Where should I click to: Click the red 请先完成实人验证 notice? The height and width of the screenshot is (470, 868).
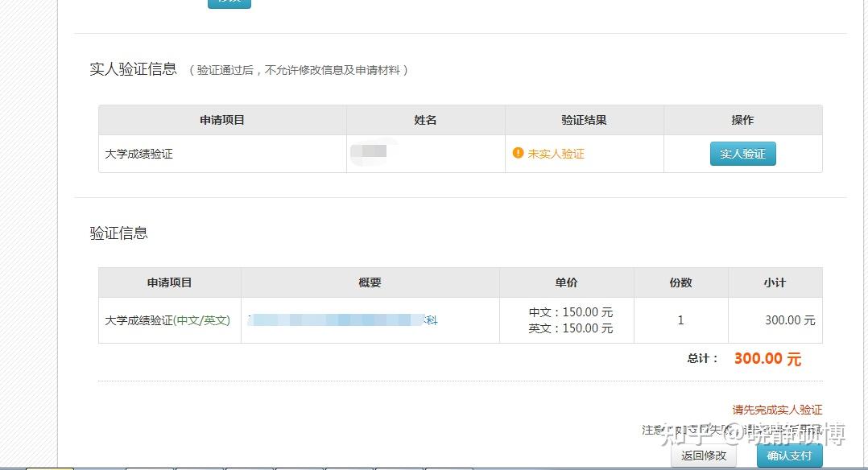click(777, 410)
